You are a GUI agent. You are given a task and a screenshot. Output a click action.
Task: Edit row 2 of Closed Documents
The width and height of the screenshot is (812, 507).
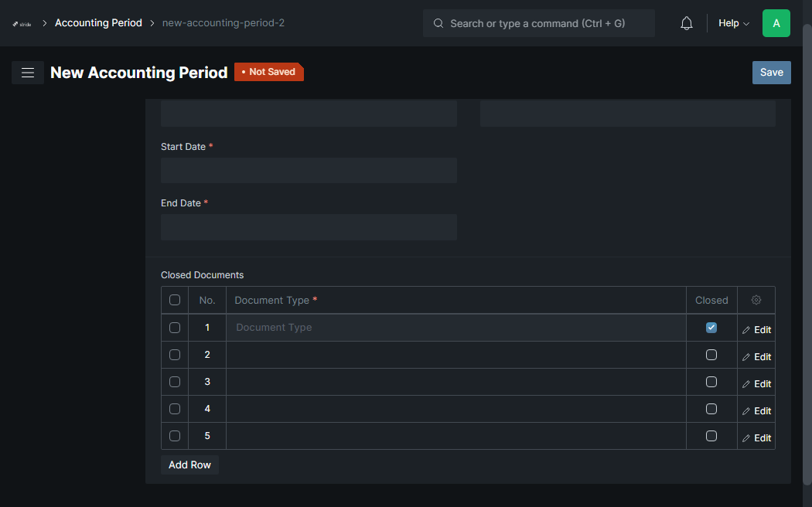click(756, 357)
